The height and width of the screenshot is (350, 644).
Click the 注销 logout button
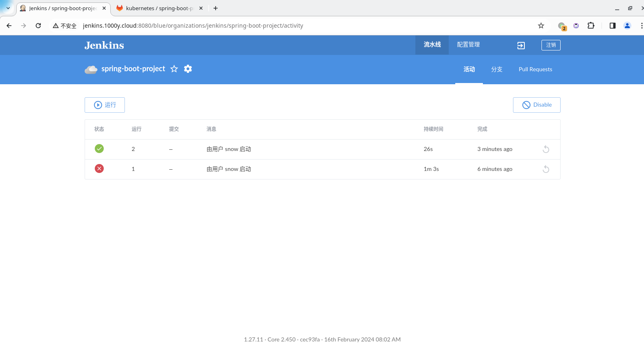(x=551, y=45)
